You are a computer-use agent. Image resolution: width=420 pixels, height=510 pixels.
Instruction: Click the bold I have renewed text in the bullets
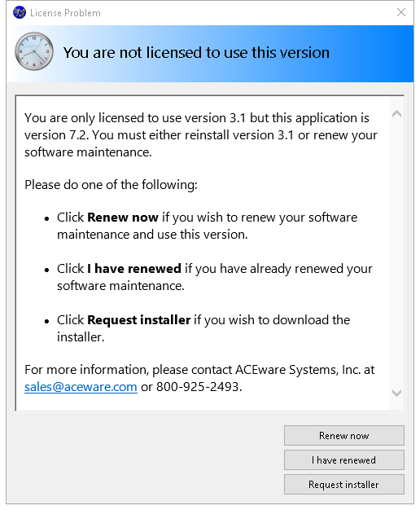click(x=134, y=269)
